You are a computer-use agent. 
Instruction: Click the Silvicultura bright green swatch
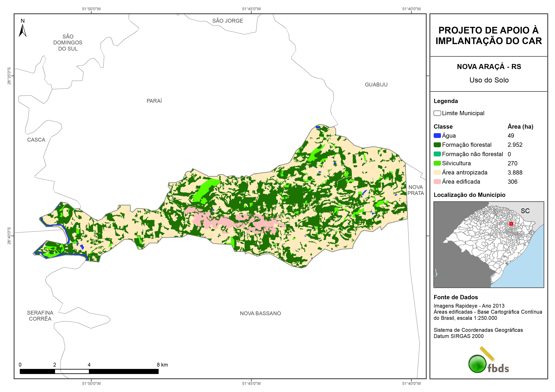[x=437, y=163]
